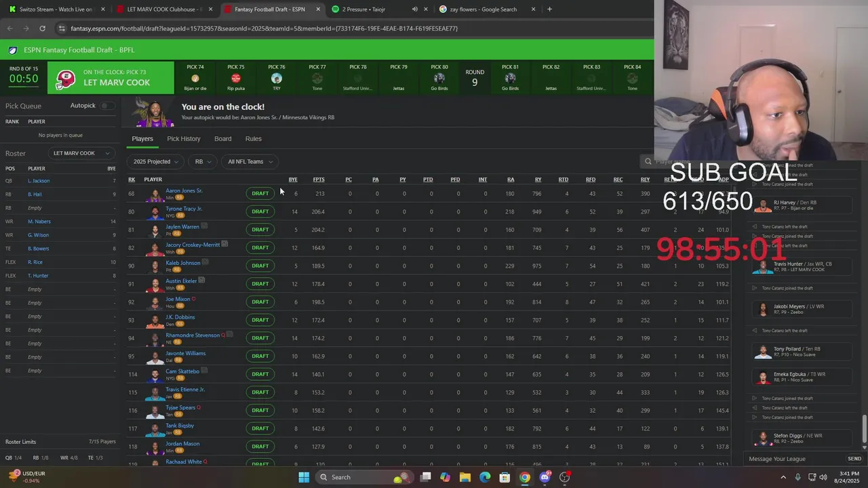
Task: Reload the page
Action: coord(42,28)
